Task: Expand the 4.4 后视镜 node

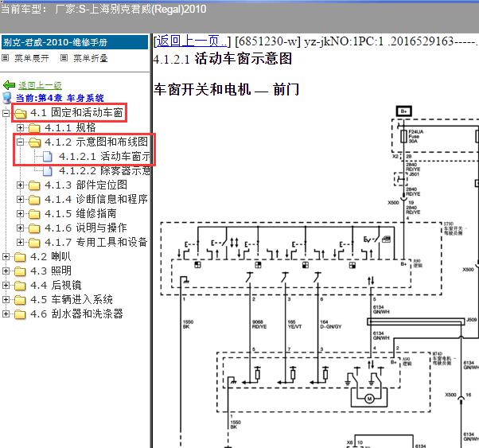Action: [x=6, y=286]
